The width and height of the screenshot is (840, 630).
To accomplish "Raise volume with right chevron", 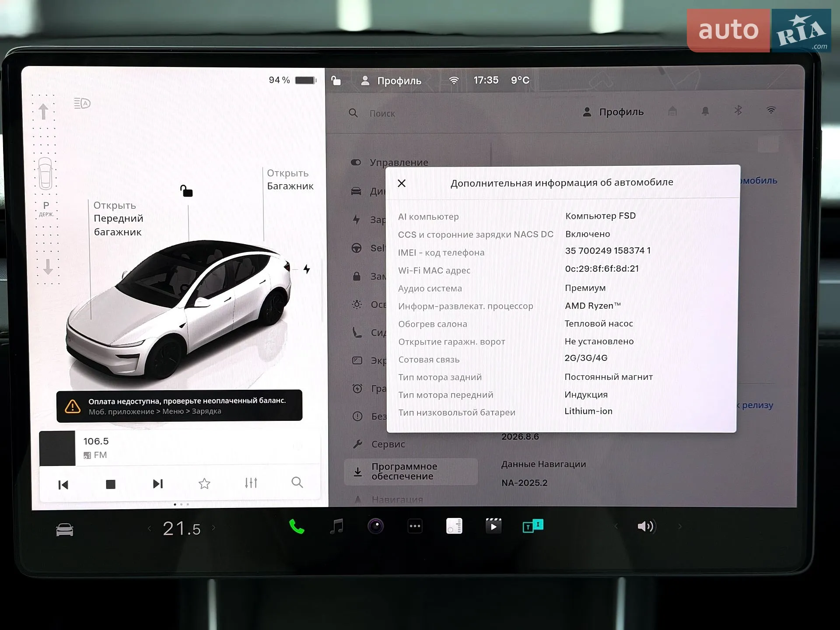I will (679, 526).
